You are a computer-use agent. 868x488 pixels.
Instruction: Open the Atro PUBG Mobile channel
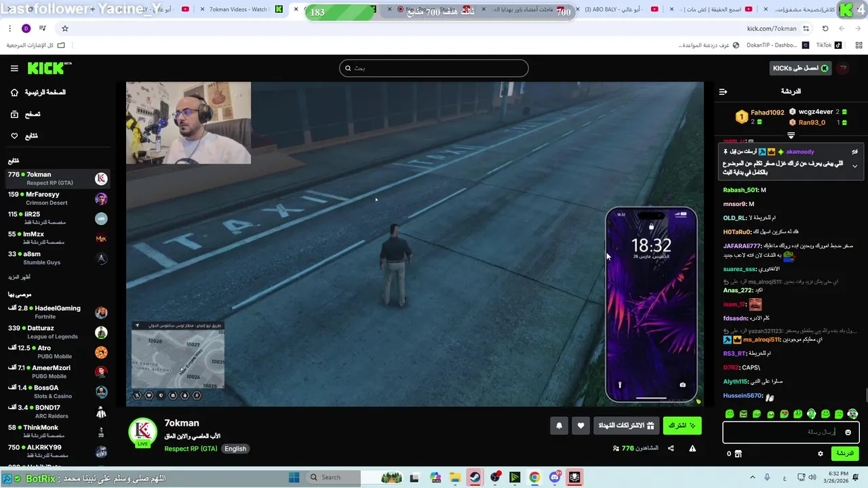(x=58, y=352)
